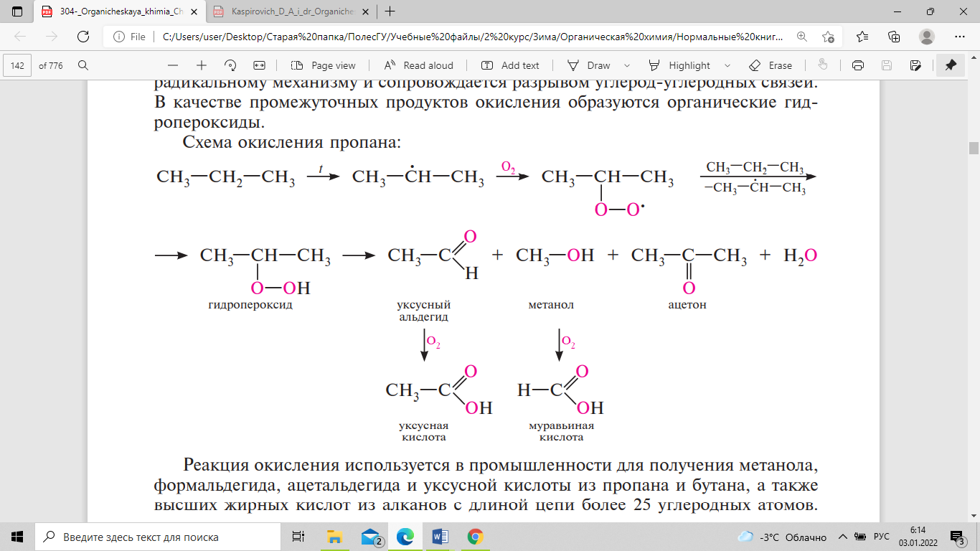Print the PDF document
This screenshot has width=980, height=551.
click(857, 65)
